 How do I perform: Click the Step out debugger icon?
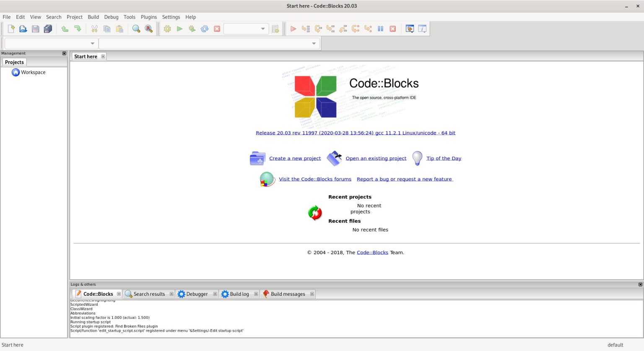[x=343, y=29]
